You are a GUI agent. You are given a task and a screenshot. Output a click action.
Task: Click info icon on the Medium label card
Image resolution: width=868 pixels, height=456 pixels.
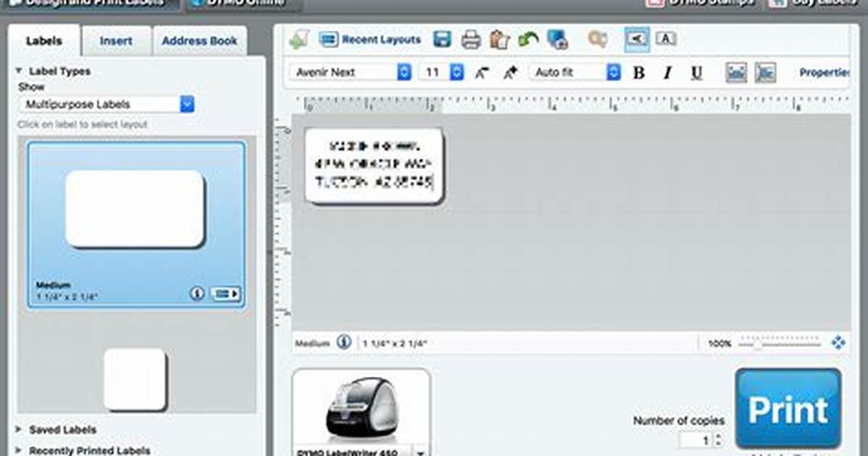(x=197, y=293)
